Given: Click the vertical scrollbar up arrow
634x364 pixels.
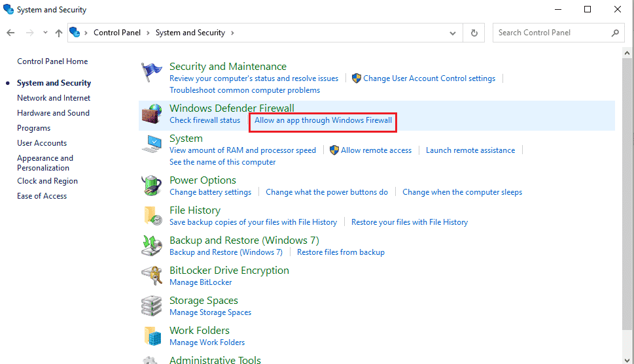Looking at the screenshot, I should tap(627, 53).
